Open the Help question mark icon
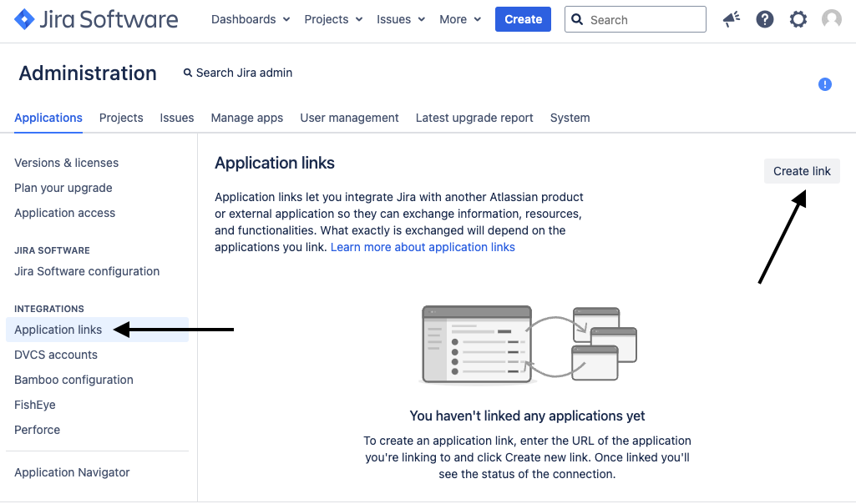 764,20
